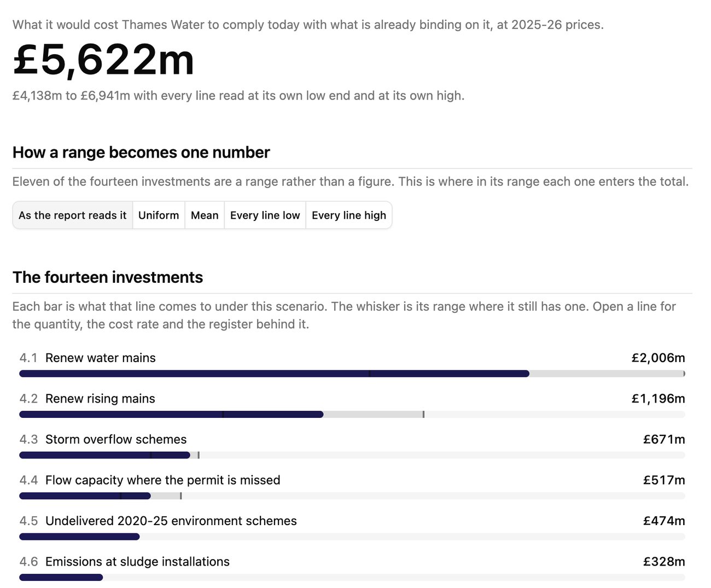Click the £2,006m value
Screen dimensions: 711x588
point(658,358)
